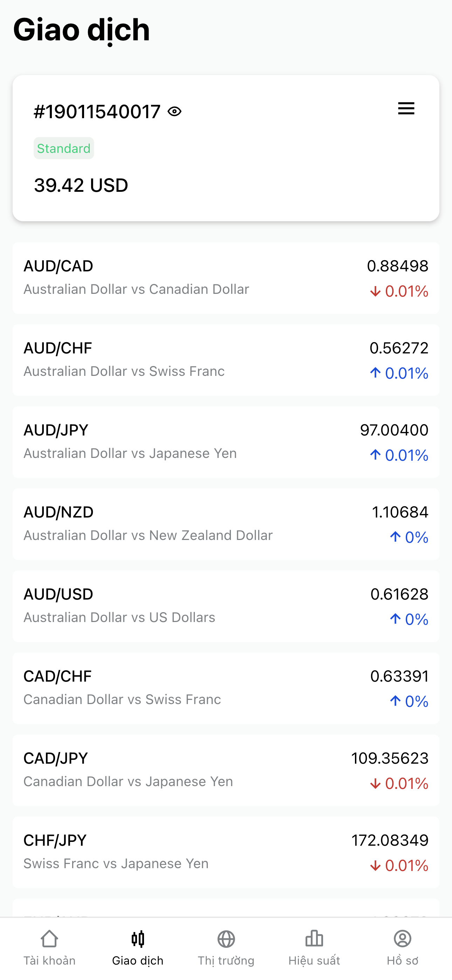Open the Hồ sơ profile icon
Viewport: 452px width, 980px height.
click(403, 939)
